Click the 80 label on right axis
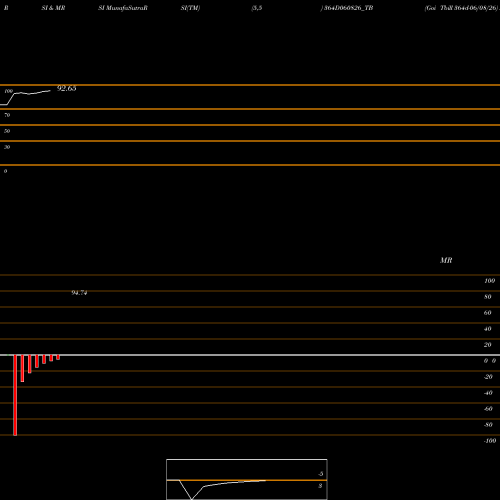Screen dimensions: 500x500 tap(488, 297)
